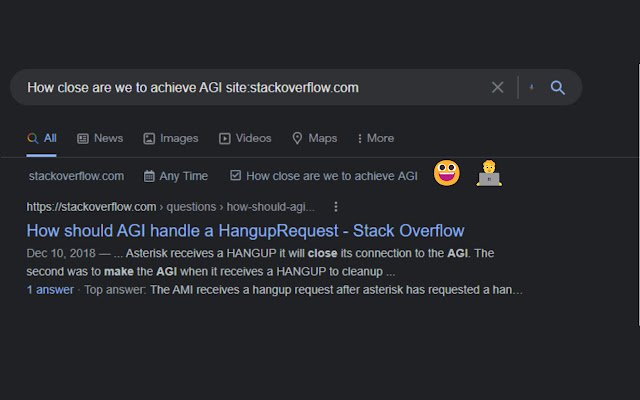This screenshot has width=640, height=400.
Task: Open the stackoverflow.com result URL breadcrumb
Action: click(171, 207)
